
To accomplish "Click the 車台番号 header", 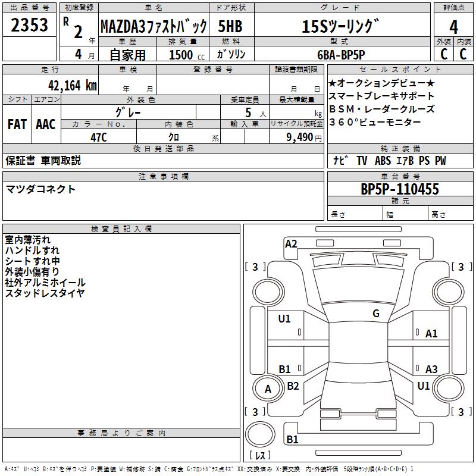I will (x=400, y=176).
